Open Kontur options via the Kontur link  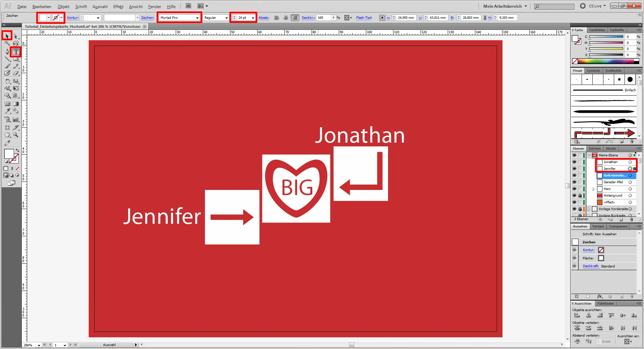click(72, 17)
